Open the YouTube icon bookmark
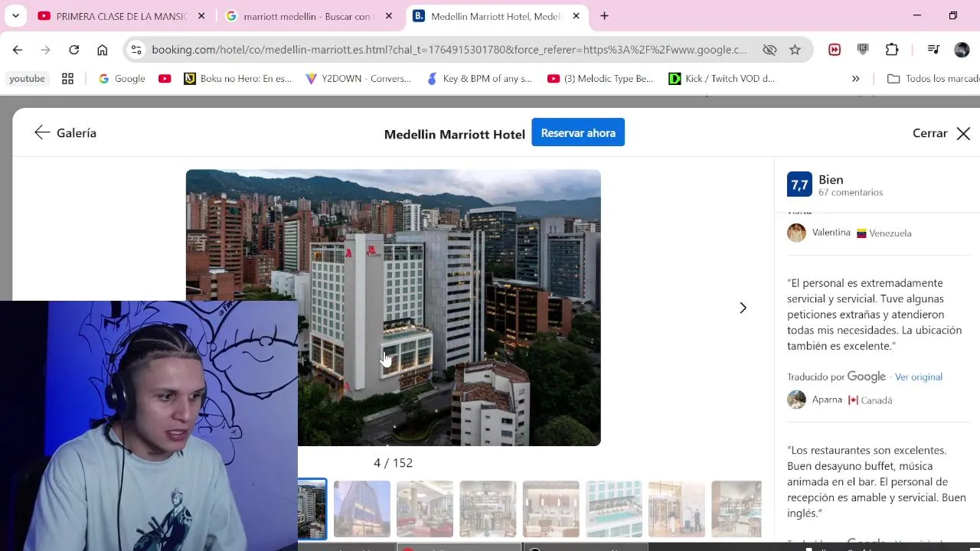This screenshot has width=980, height=551. 165,79
